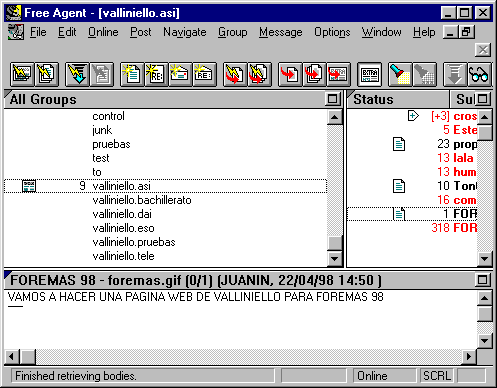Click the thread expand icon on the cros row
Screen dimensions: 497x388
(x=413, y=116)
